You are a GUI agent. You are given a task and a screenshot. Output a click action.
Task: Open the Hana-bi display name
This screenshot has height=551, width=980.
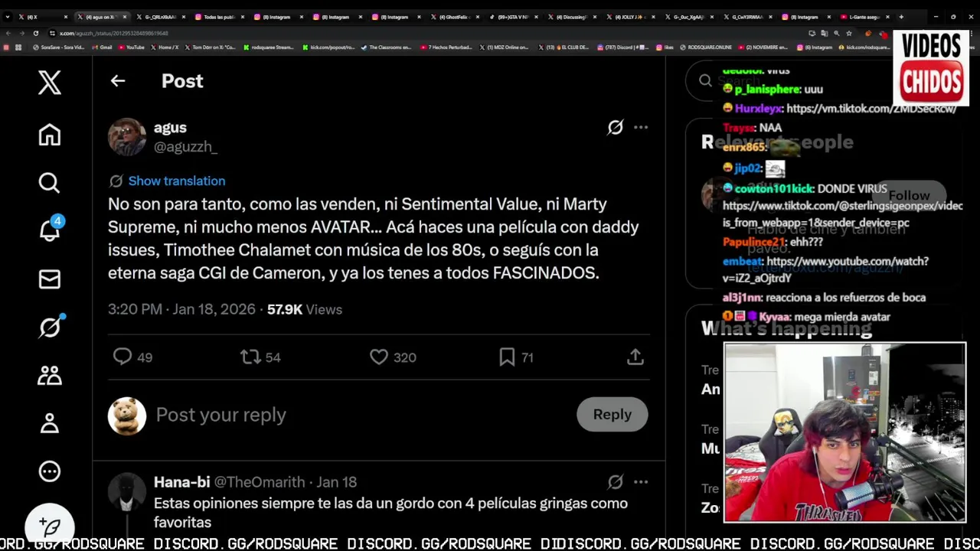click(x=181, y=482)
